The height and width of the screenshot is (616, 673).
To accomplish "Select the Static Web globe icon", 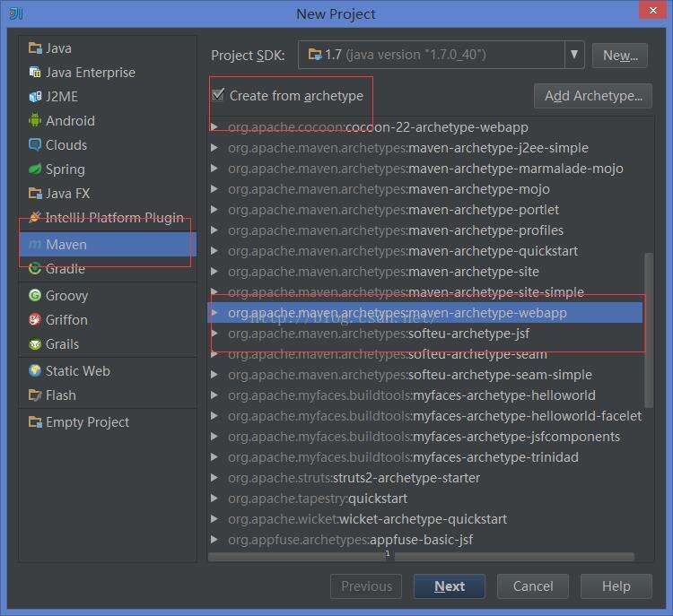I will pos(35,371).
